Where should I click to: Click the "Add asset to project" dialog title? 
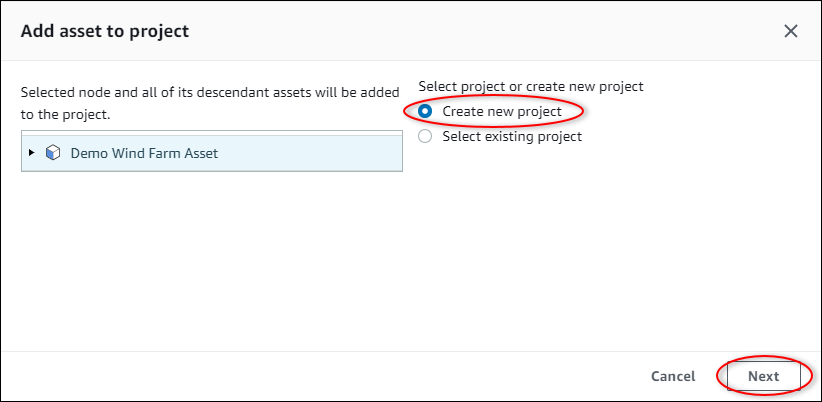(105, 31)
